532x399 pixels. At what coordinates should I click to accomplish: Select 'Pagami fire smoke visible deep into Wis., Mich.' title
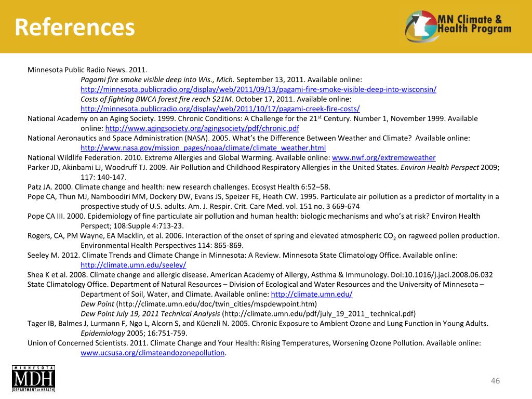(157, 79)
